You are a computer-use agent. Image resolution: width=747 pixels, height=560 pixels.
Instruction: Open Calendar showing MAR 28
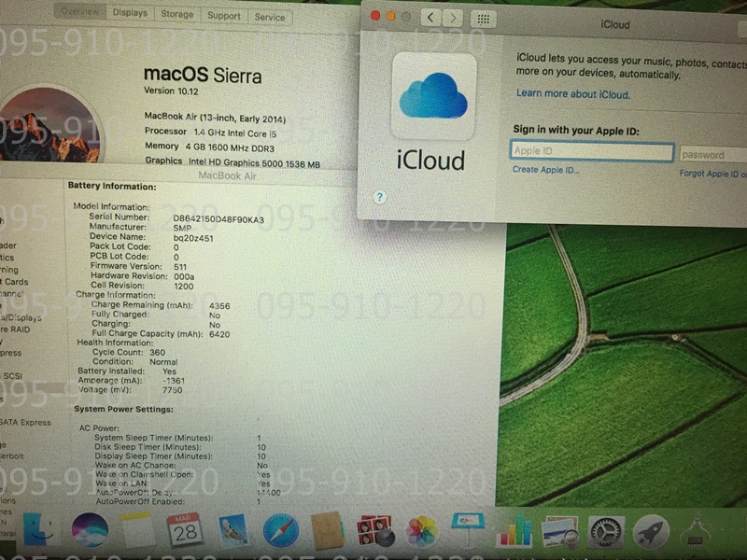184,530
